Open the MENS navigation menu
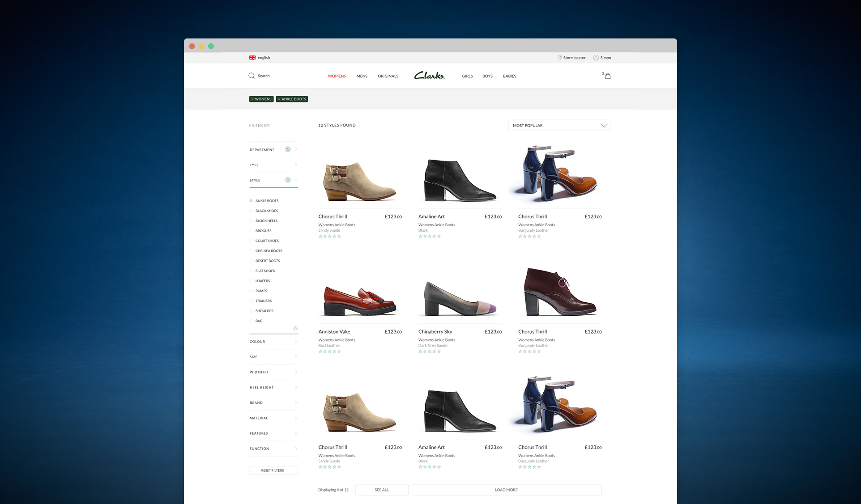Image resolution: width=861 pixels, height=504 pixels. (x=362, y=76)
